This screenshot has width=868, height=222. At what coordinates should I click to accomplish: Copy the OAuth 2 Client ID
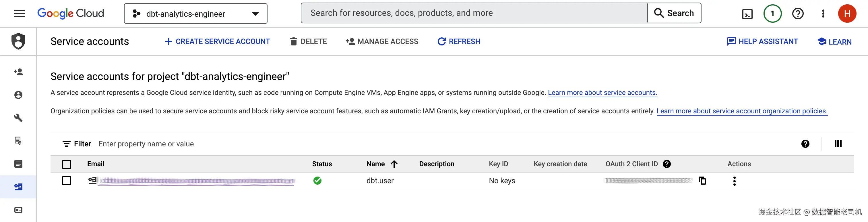tap(703, 181)
